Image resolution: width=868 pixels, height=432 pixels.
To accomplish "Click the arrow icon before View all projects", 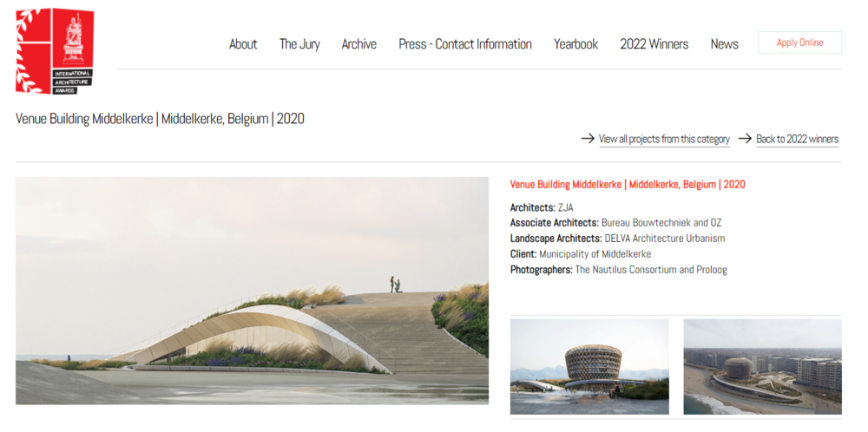I will click(x=588, y=138).
